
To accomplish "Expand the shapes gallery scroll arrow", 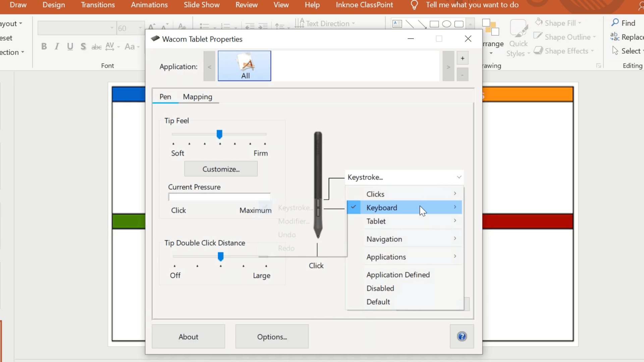I will click(x=470, y=24).
